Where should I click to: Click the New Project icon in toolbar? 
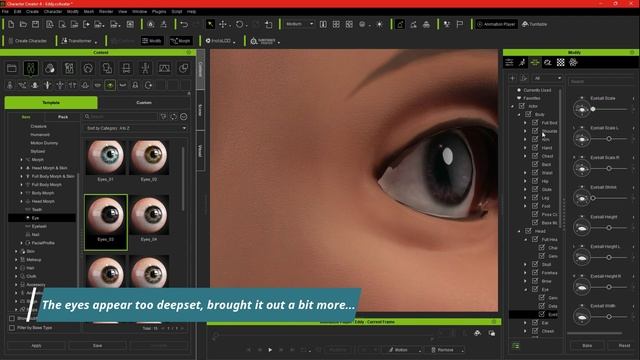coord(11,24)
